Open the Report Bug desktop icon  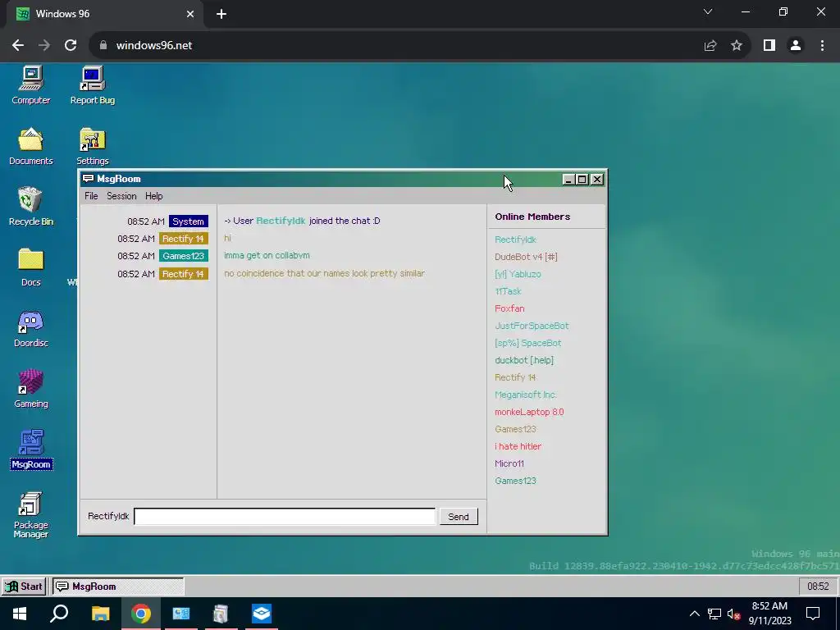(x=93, y=85)
